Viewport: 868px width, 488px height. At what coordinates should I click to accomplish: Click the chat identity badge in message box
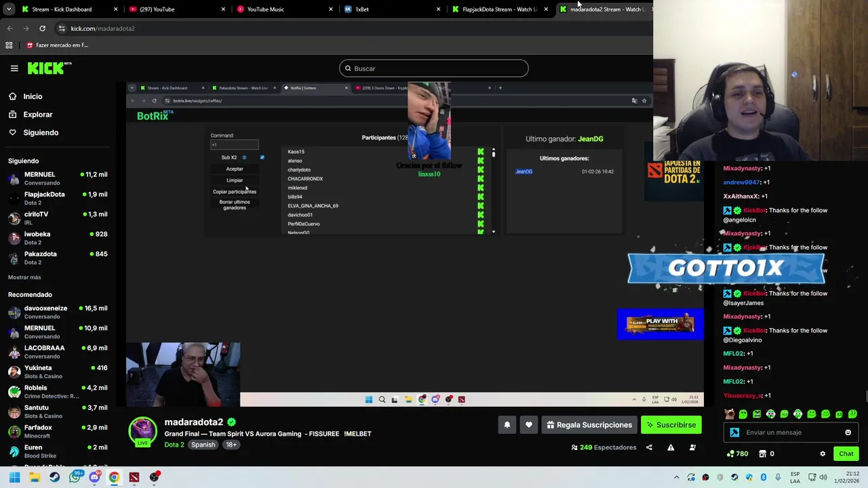pos(734,432)
